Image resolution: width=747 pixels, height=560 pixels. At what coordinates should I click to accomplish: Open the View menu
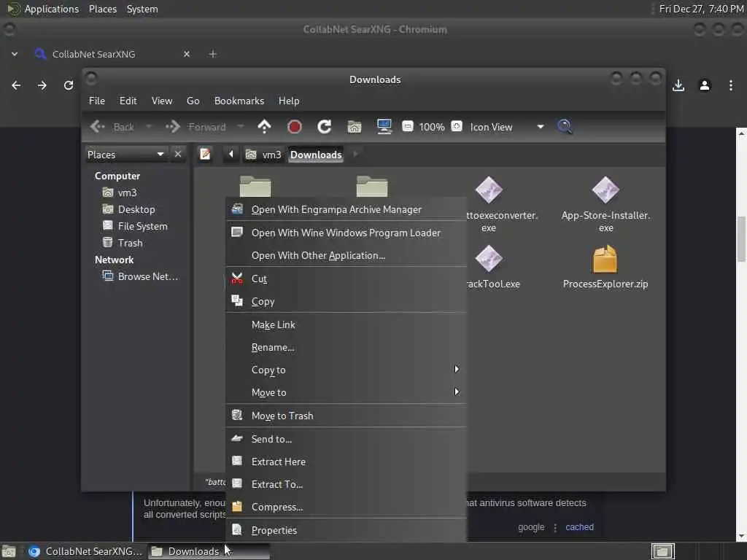point(162,101)
